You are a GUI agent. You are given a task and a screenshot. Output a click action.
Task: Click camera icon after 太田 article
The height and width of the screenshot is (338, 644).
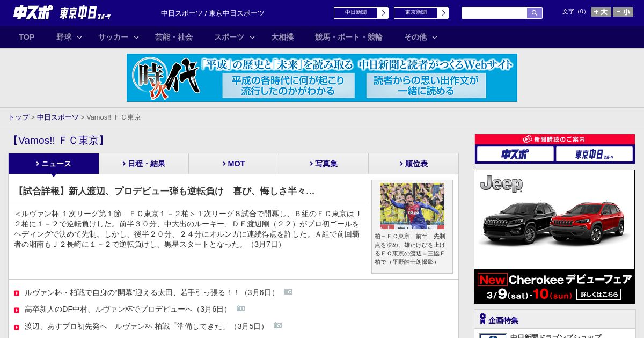[x=289, y=292]
